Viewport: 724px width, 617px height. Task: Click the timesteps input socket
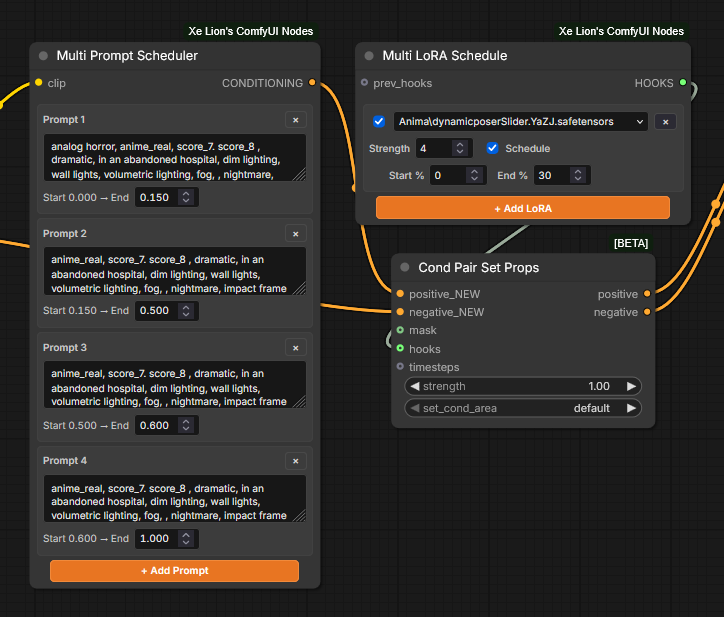(x=400, y=366)
